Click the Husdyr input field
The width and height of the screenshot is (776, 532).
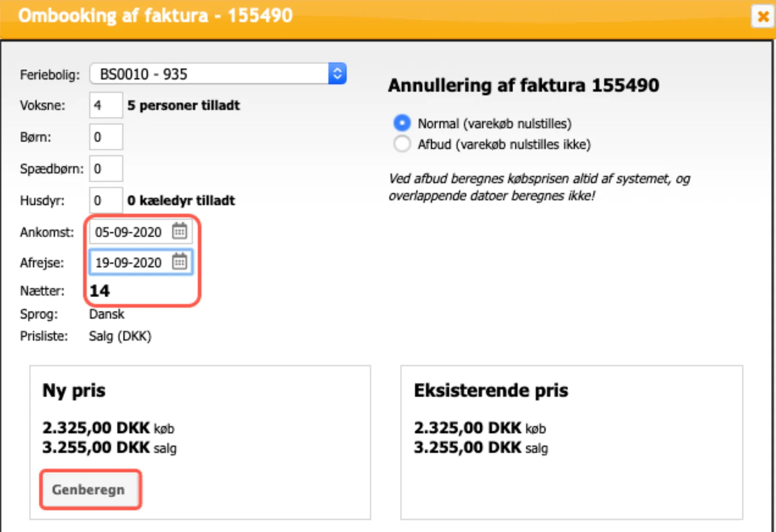[x=105, y=200]
